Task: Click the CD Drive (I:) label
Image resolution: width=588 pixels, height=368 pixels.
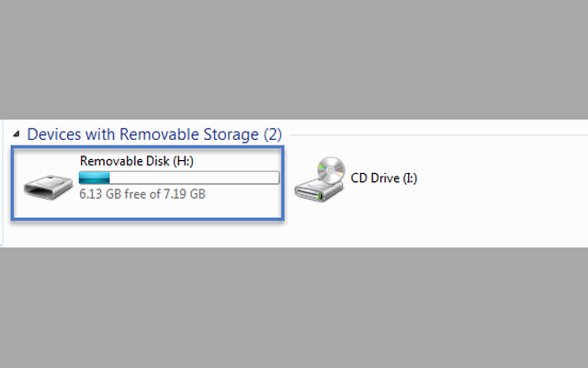Action: [383, 178]
